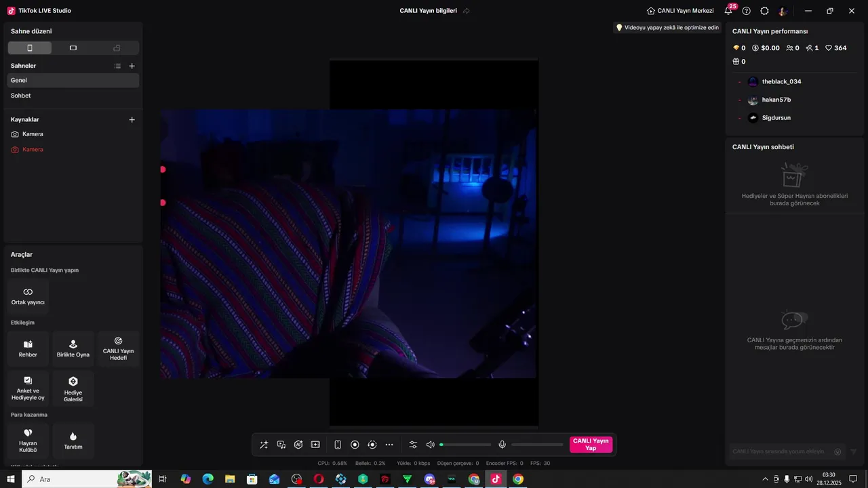Select the red Kamera source

(73, 149)
